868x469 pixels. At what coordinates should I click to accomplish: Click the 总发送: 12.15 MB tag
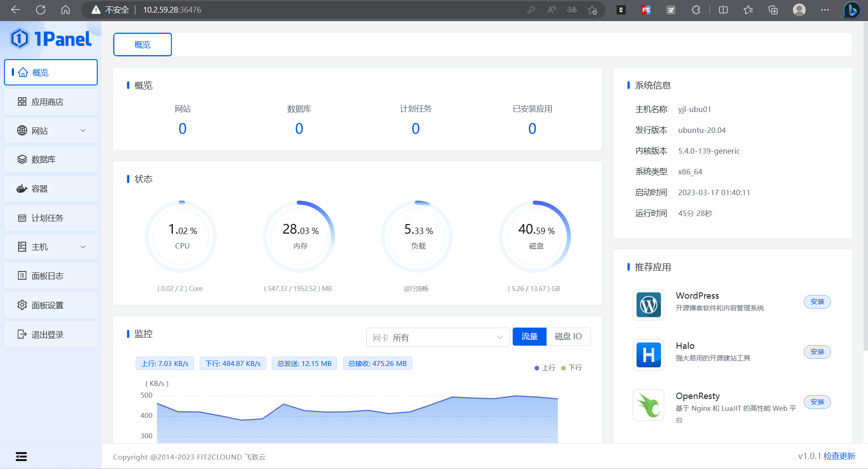(x=304, y=363)
